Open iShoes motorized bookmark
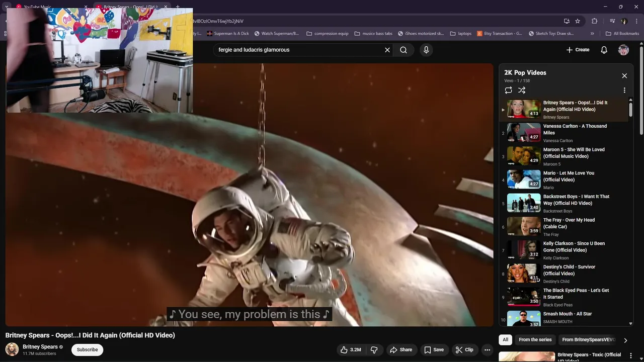 click(421, 34)
